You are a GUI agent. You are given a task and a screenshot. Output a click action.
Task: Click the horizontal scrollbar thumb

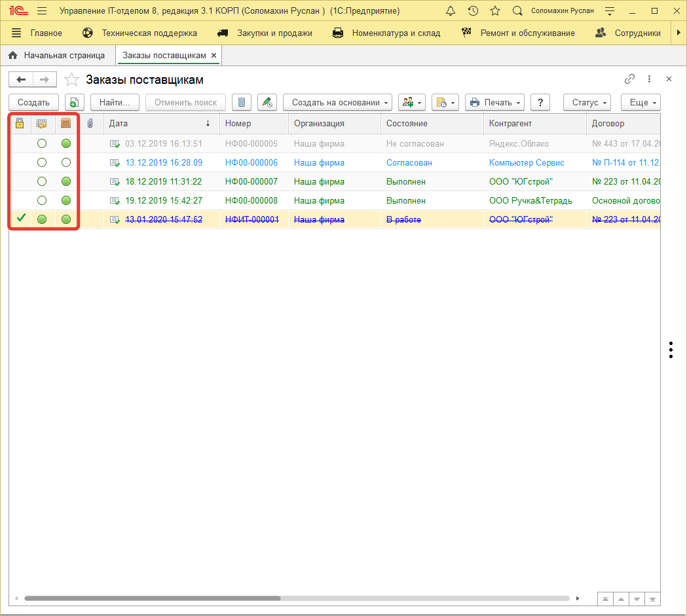[x=152, y=598]
